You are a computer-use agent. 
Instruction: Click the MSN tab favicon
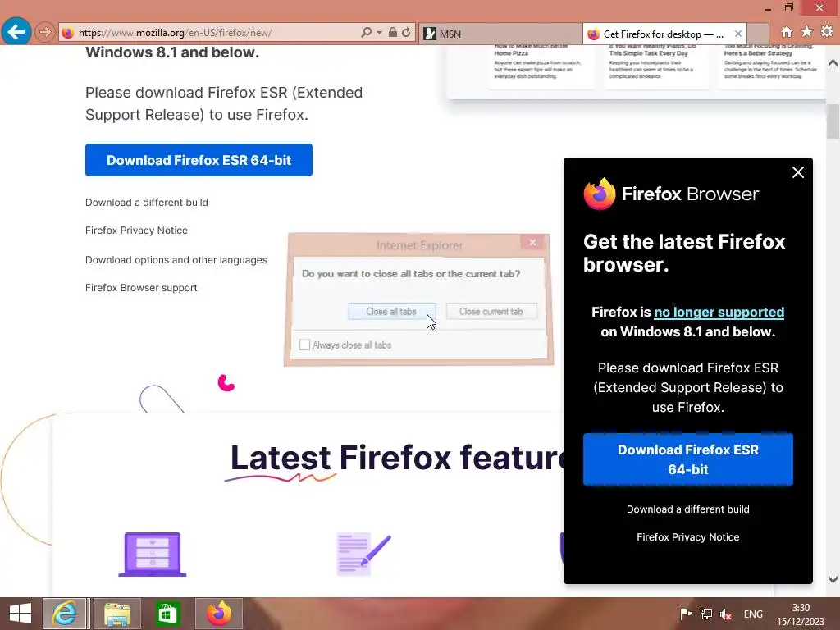click(x=430, y=34)
